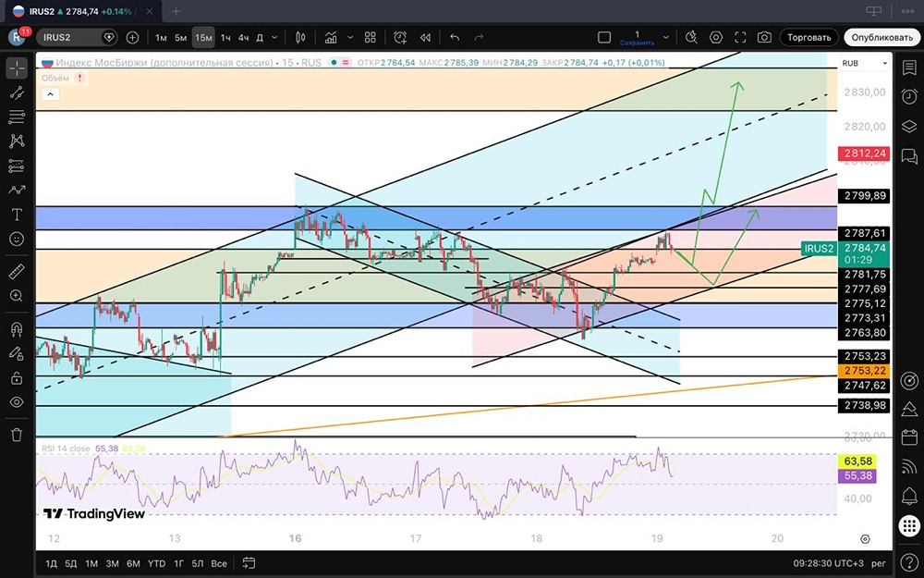This screenshot has width=924, height=578.
Task: Select the 5м timeframe
Action: pos(181,38)
